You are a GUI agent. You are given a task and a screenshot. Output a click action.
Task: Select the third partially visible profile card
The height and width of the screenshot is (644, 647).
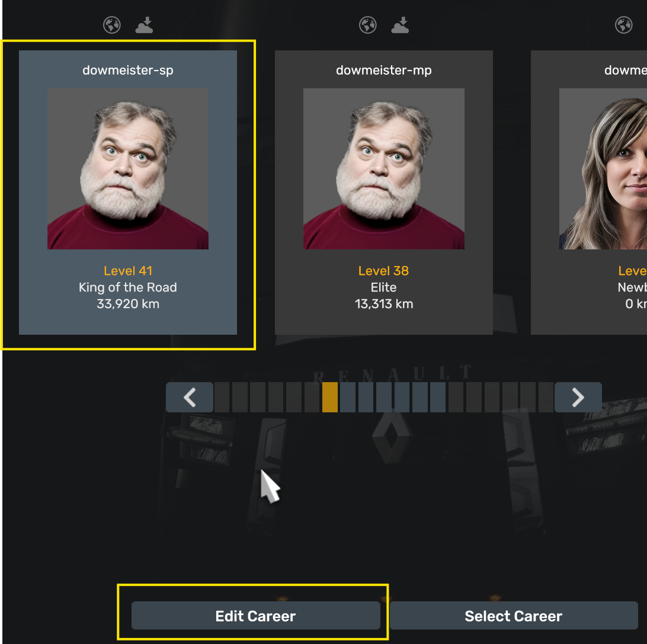point(589,192)
